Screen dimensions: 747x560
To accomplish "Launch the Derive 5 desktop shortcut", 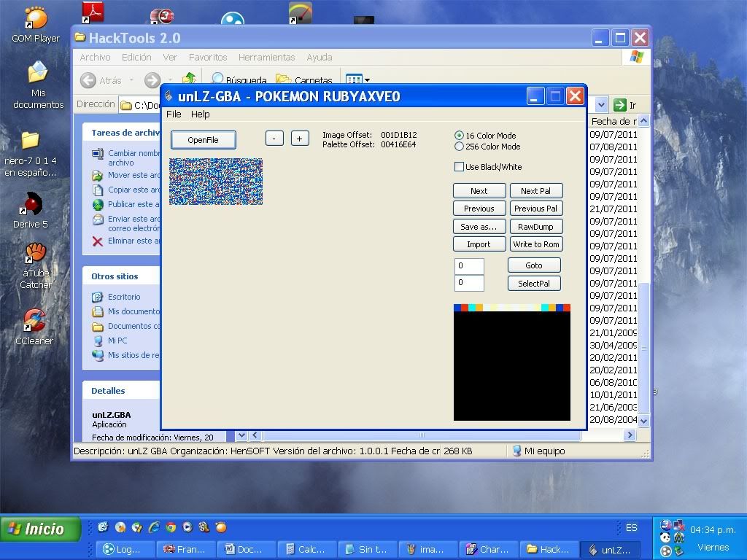I will pyautogui.click(x=31, y=211).
